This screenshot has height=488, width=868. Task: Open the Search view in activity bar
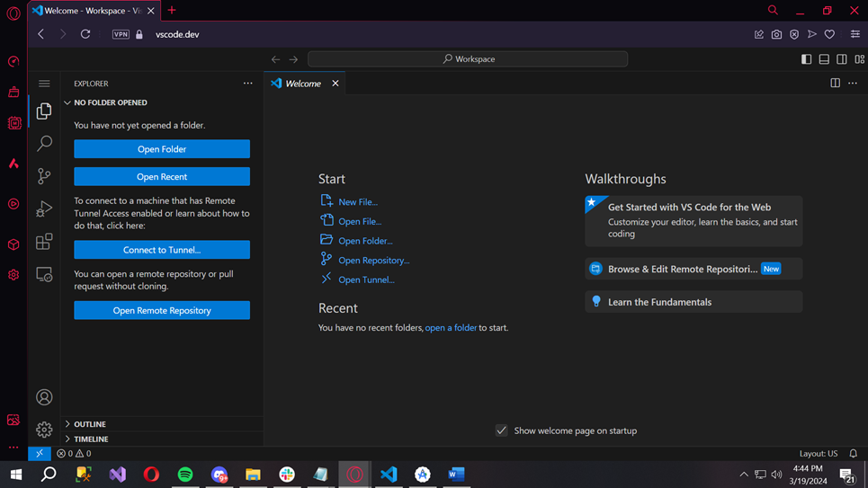[44, 143]
